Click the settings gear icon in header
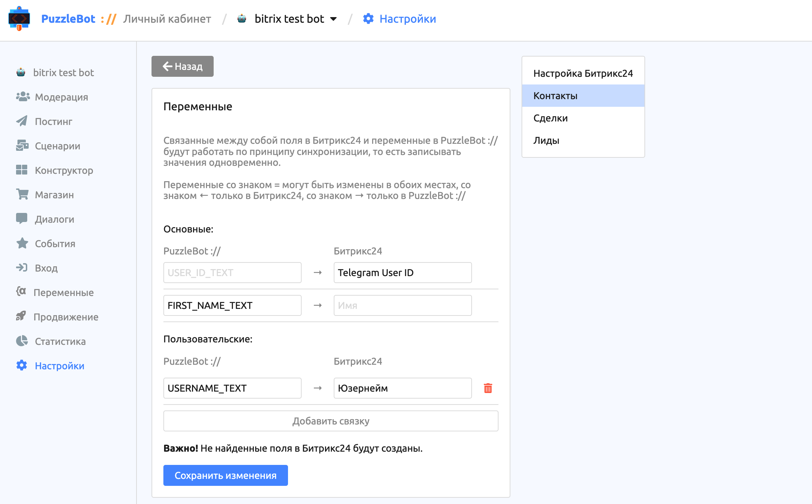Viewport: 812px width, 504px height. [368, 18]
